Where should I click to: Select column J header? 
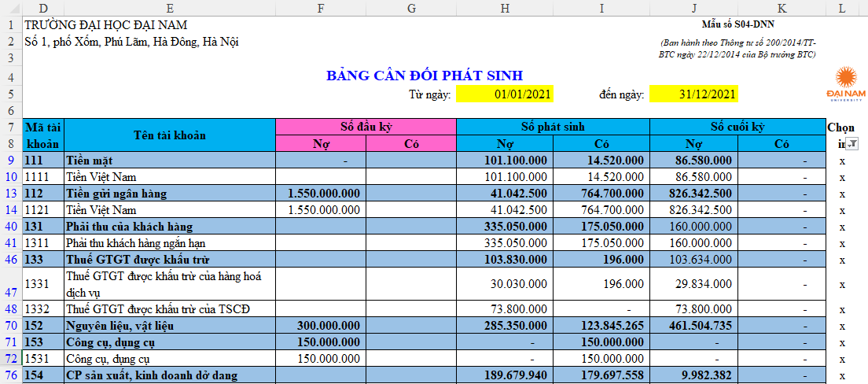pyautogui.click(x=693, y=9)
